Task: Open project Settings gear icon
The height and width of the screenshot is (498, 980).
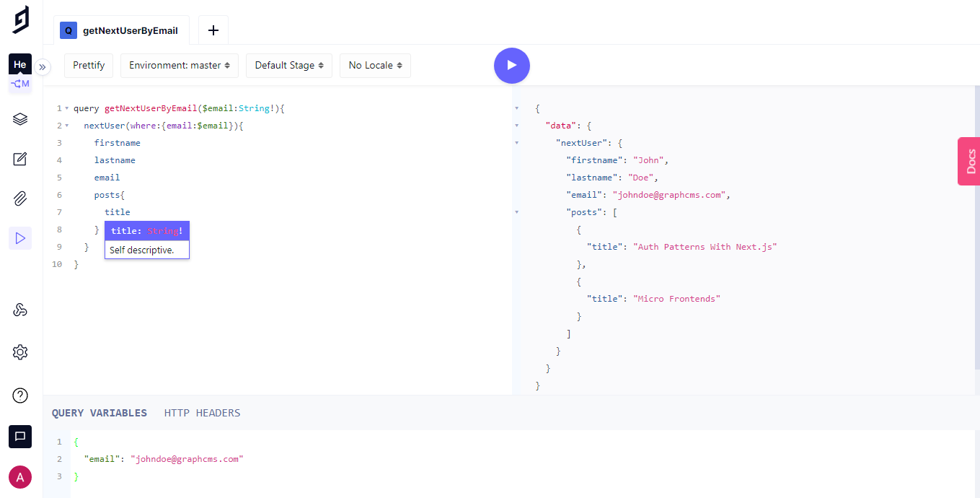Action: [20, 352]
